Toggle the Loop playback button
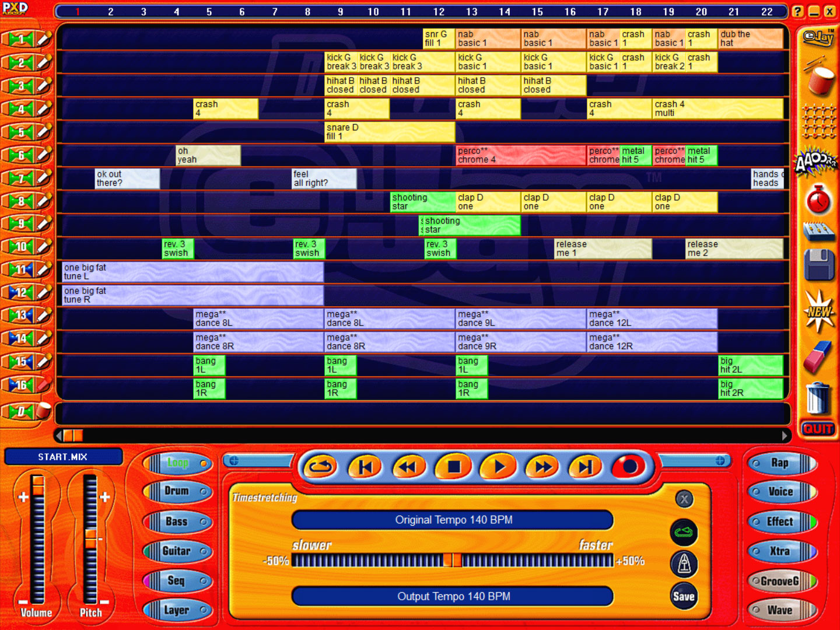 320,467
